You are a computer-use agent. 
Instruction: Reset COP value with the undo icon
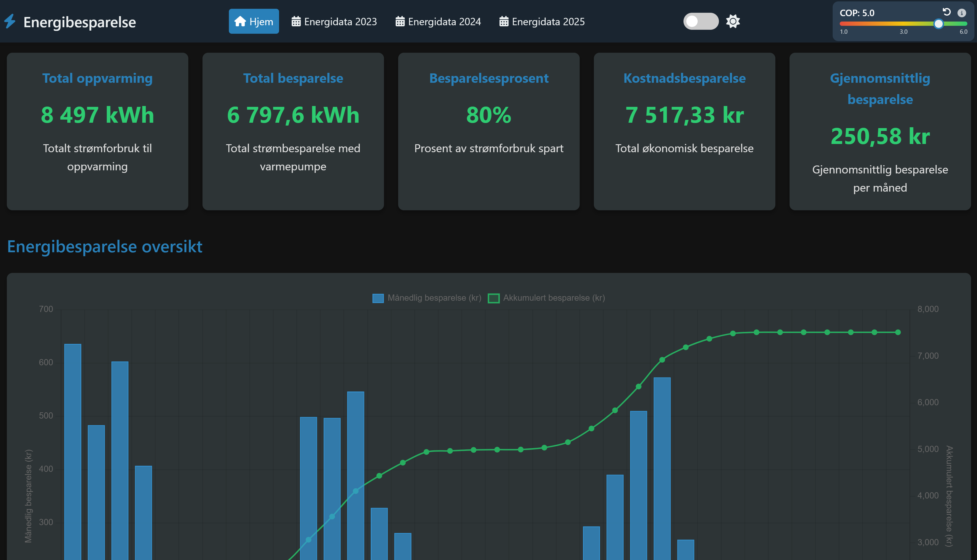point(947,12)
